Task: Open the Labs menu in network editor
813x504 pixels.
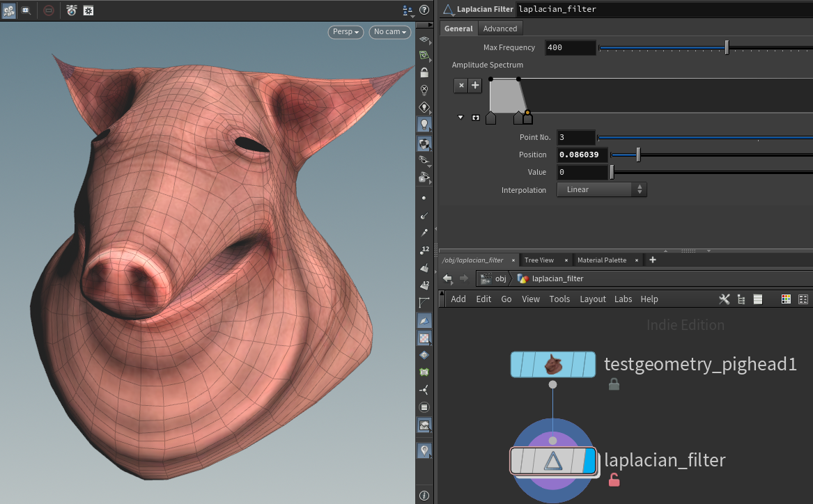Action: pos(623,299)
